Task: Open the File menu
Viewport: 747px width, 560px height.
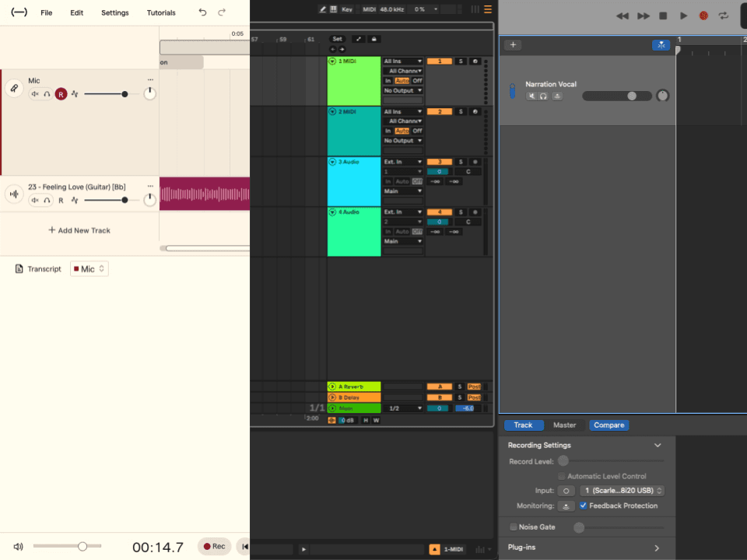Action: coord(46,13)
